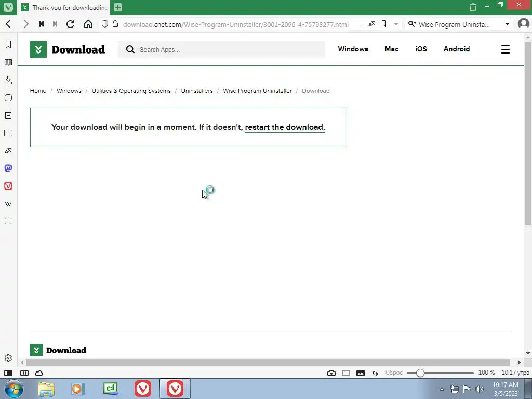532x399 pixels.
Task: Select the Thank you for downloading tab
Action: click(x=65, y=7)
